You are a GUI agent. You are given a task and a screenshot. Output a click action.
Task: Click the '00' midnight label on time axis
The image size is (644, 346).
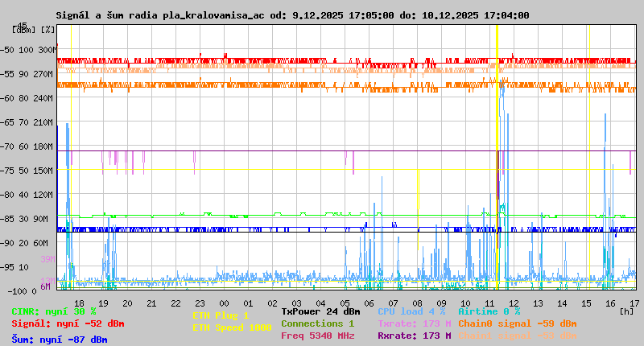(x=224, y=303)
